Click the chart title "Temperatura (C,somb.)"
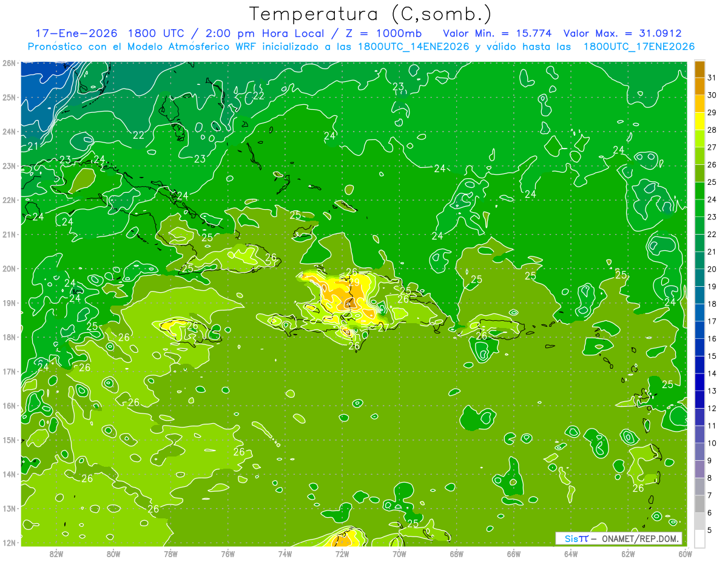 (371, 14)
